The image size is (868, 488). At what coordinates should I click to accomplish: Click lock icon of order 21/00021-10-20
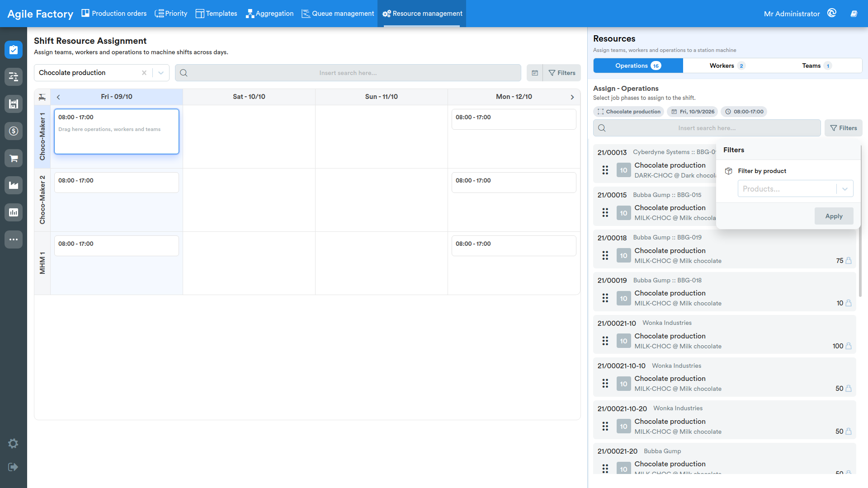[x=849, y=432]
